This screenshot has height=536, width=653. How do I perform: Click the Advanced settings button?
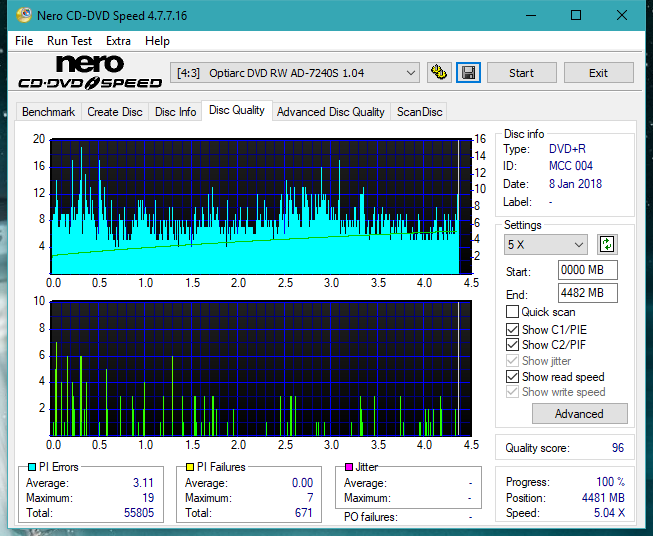[579, 414]
